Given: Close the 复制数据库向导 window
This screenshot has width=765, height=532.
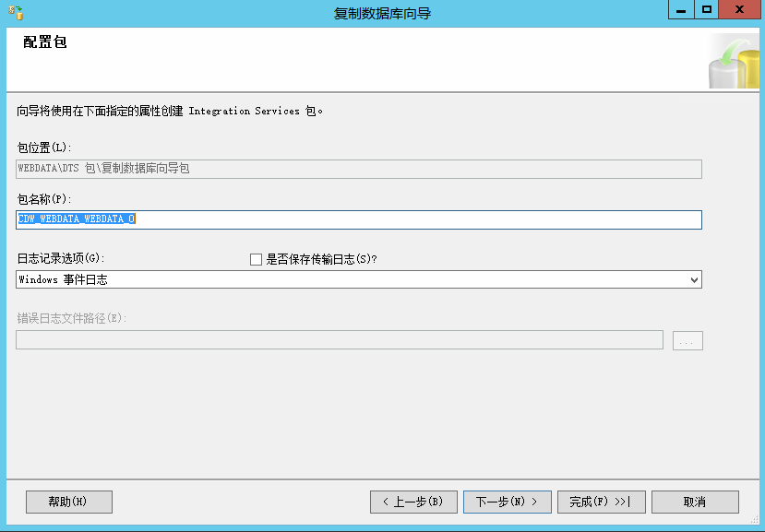Looking at the screenshot, I should [740, 10].
